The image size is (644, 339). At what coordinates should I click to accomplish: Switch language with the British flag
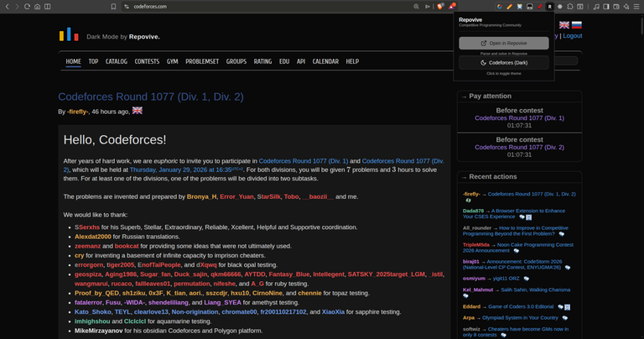click(563, 25)
